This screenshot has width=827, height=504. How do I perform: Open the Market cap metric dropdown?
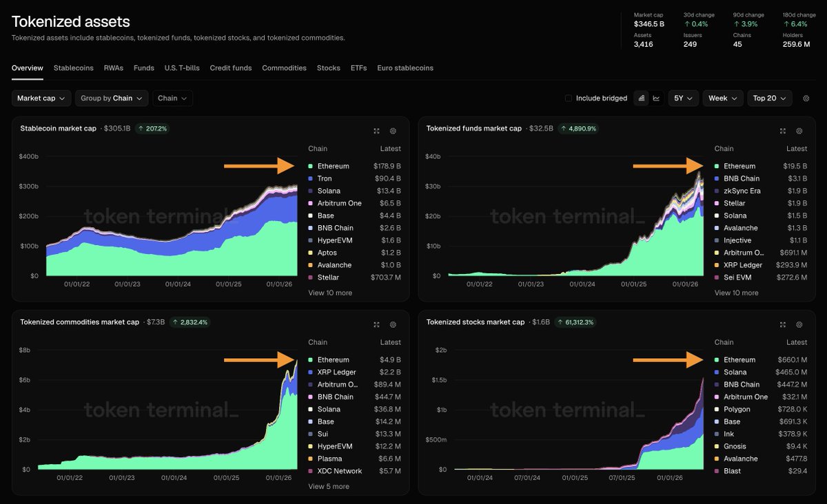41,98
